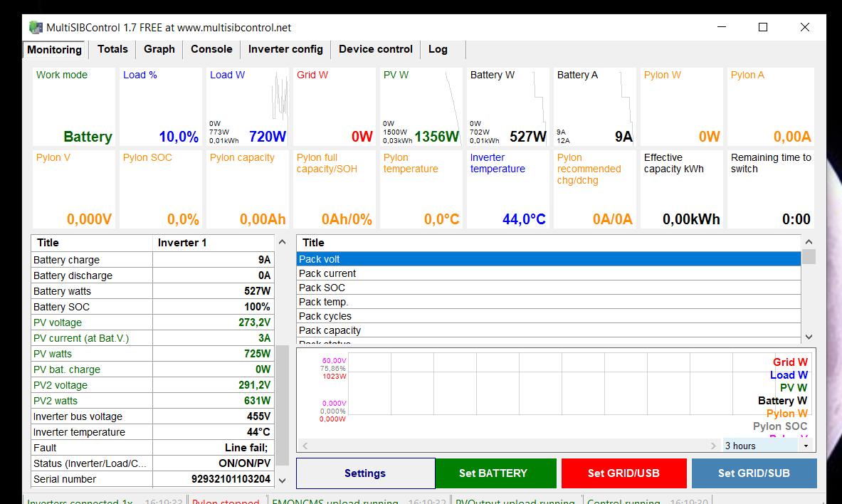Click the blue Set GRID/SUB button

tap(754, 473)
